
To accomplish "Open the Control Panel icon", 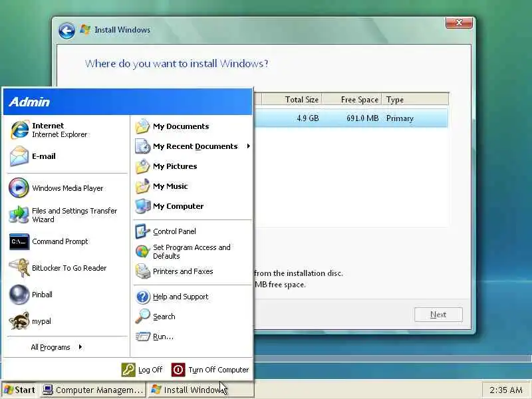I will [142, 231].
